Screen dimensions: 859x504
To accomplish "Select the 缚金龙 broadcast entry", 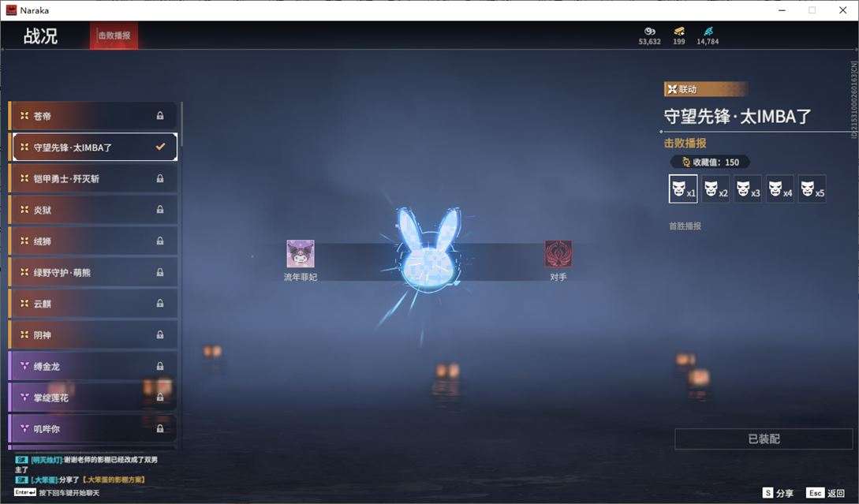I will [x=93, y=366].
